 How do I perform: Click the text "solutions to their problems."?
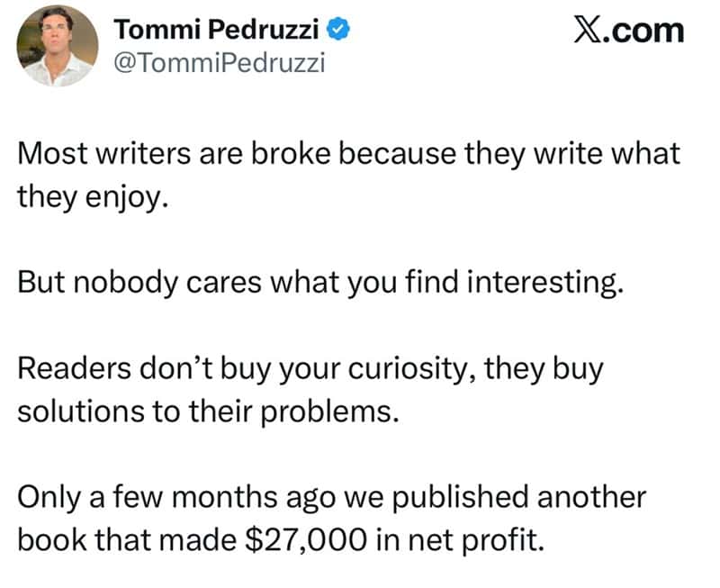coord(208,412)
